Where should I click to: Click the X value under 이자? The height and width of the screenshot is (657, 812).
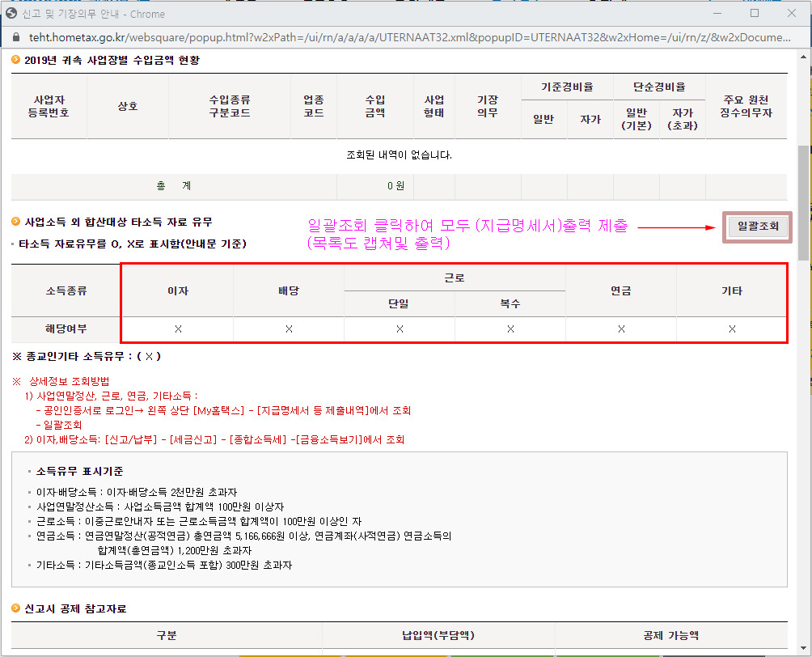178,329
